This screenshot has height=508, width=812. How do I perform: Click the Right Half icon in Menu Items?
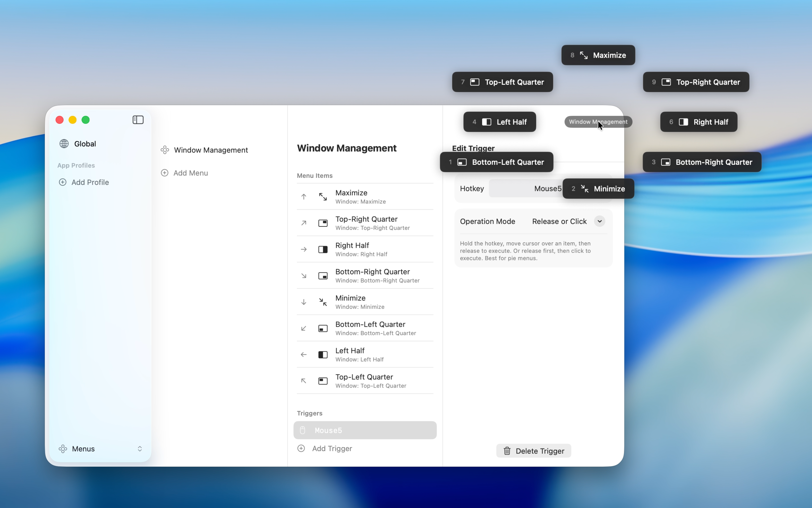tap(322, 249)
